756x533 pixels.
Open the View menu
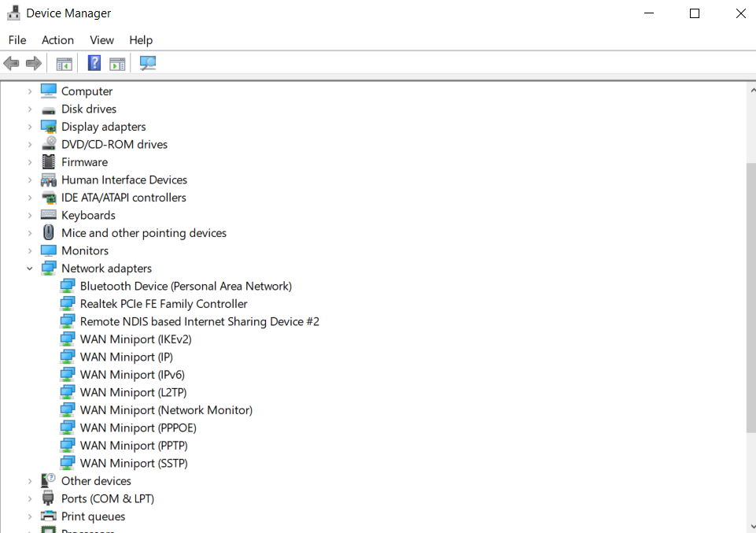[x=101, y=40]
